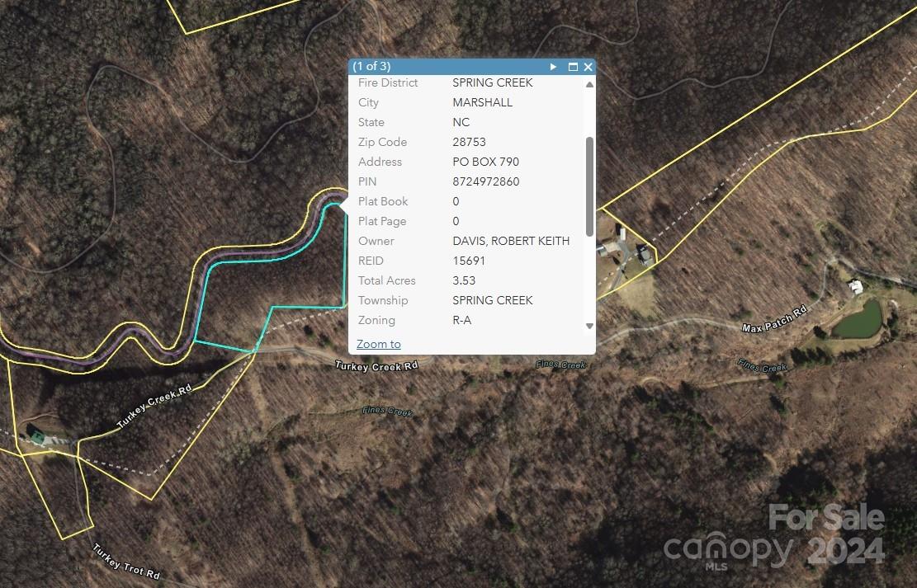Click the PIN value 8724972860
Screen dimensions: 917x588
point(486,181)
